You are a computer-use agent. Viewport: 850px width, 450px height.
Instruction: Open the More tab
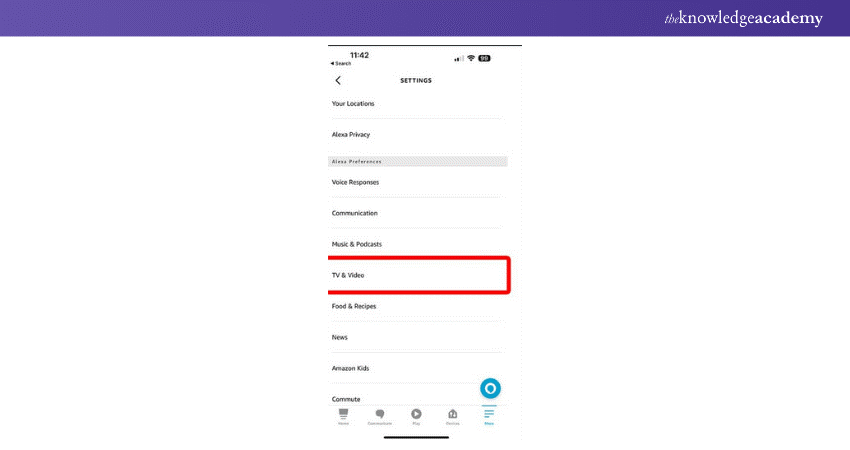click(x=489, y=416)
